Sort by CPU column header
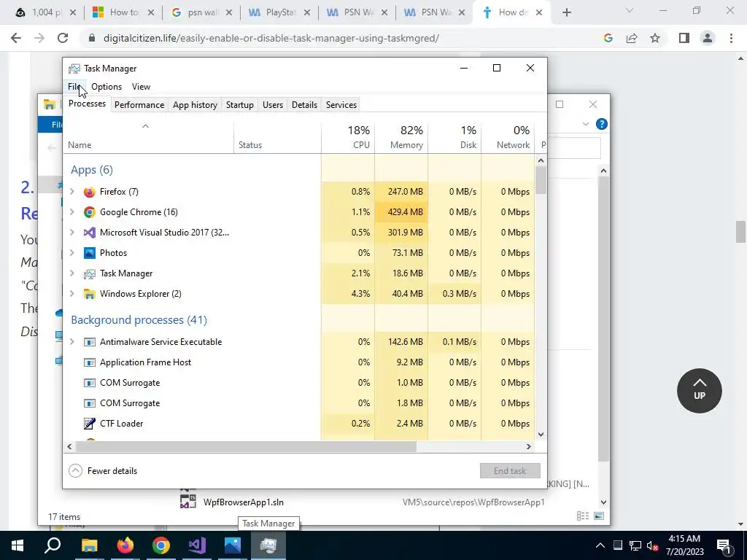Screen dimensions: 747x560 pos(348,137)
